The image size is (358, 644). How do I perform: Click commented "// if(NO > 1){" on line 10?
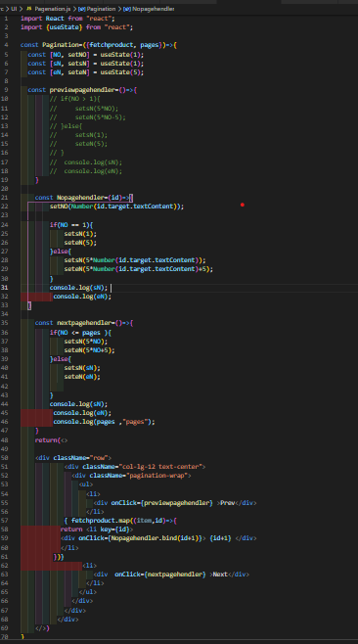[x=74, y=99]
